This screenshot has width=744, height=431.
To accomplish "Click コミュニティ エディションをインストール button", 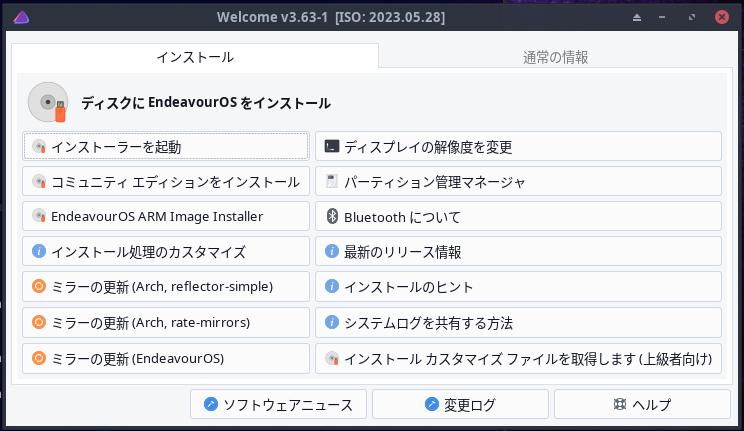I will pyautogui.click(x=166, y=181).
